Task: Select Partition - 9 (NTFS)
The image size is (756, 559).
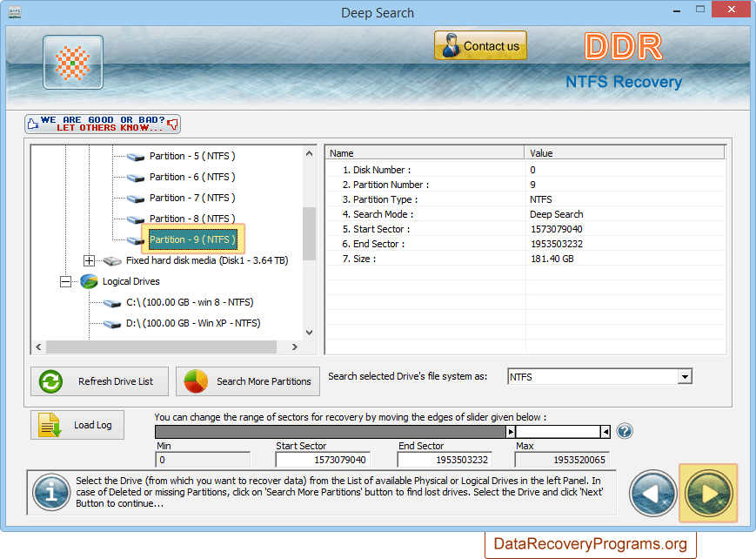Action: [x=192, y=239]
